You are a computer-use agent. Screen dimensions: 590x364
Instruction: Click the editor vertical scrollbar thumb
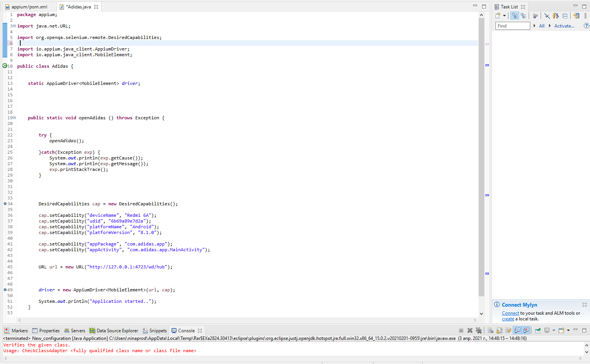(x=481, y=157)
